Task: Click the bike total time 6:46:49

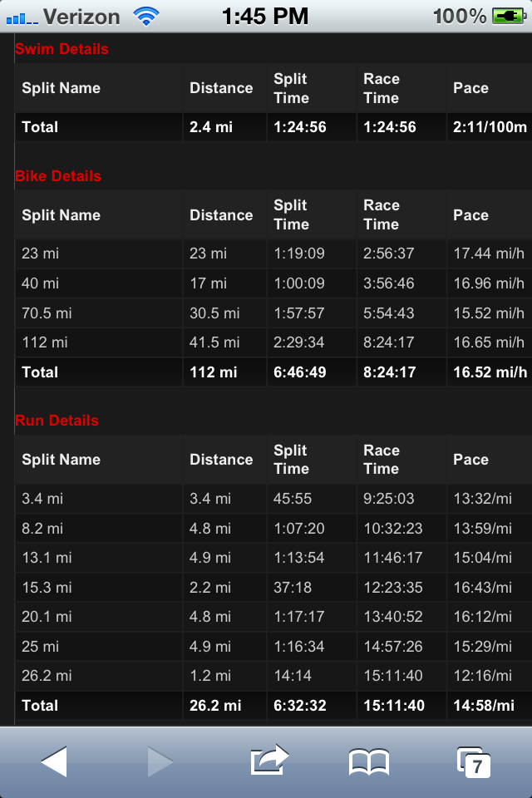Action: [x=299, y=372]
